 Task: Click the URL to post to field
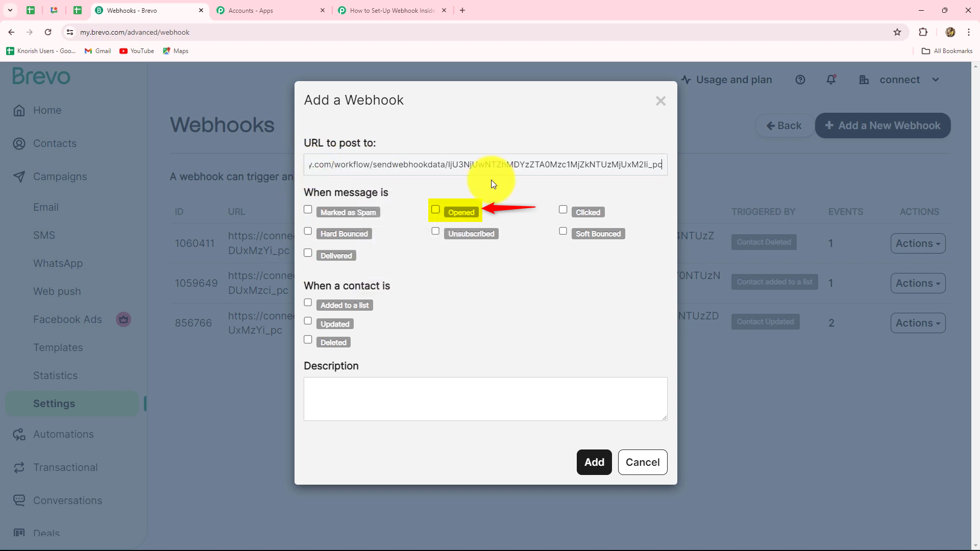pyautogui.click(x=485, y=164)
